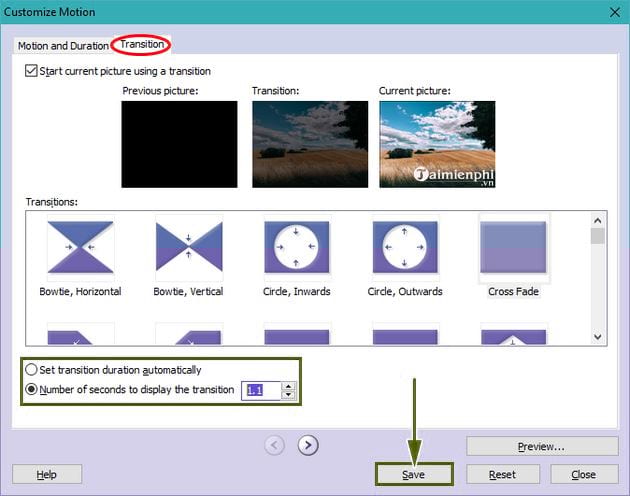Go to the next picture arrow
This screenshot has width=630, height=496.
308,445
